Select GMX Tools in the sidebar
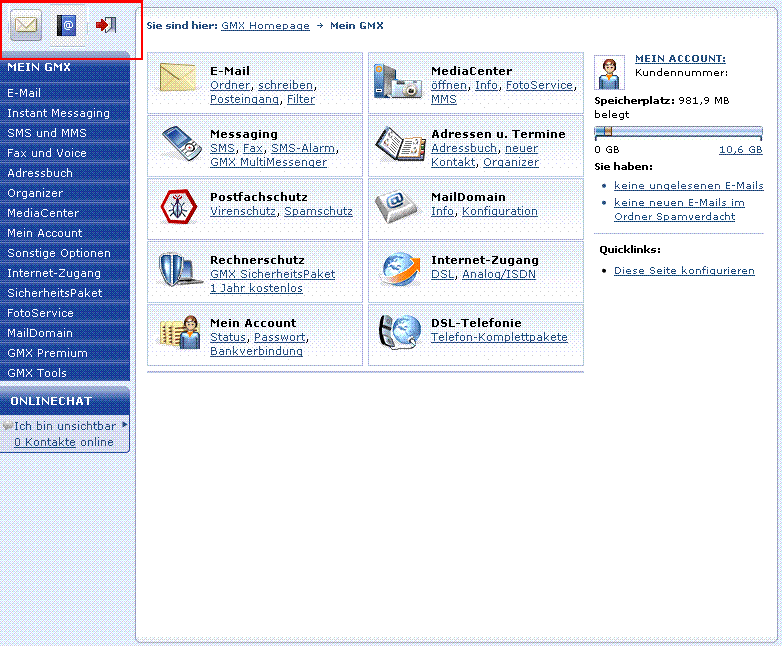This screenshot has width=782, height=646. click(x=65, y=373)
